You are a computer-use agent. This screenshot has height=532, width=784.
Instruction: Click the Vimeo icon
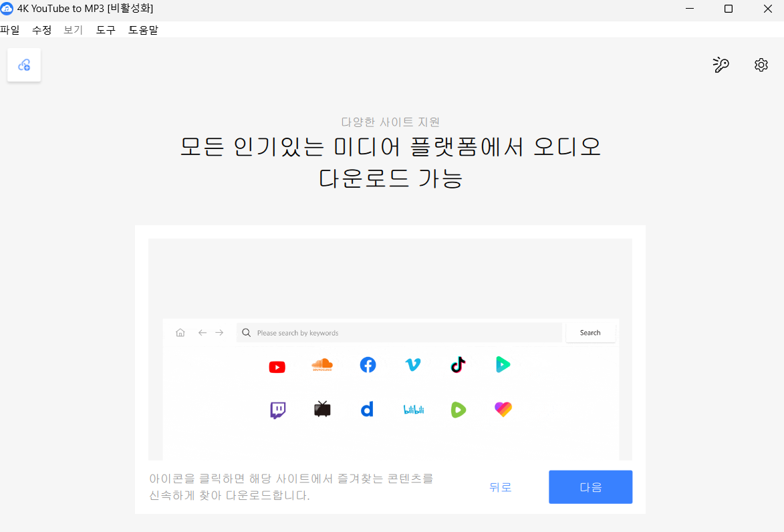pyautogui.click(x=413, y=365)
